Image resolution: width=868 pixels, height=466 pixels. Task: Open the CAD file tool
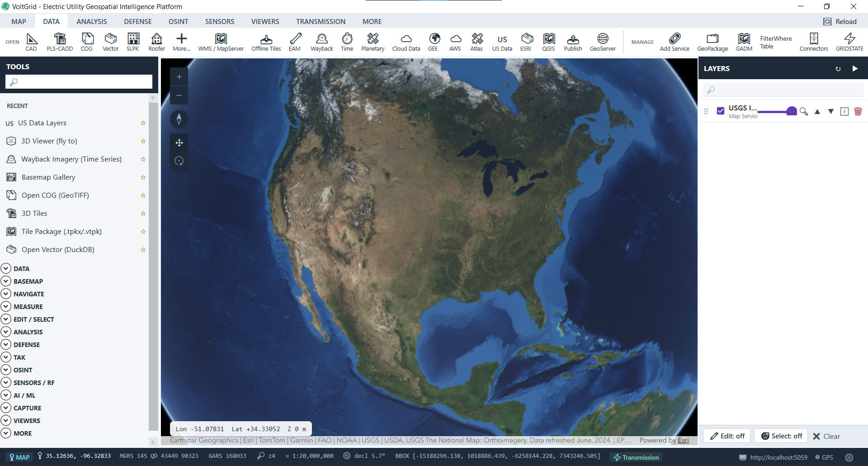coord(31,42)
